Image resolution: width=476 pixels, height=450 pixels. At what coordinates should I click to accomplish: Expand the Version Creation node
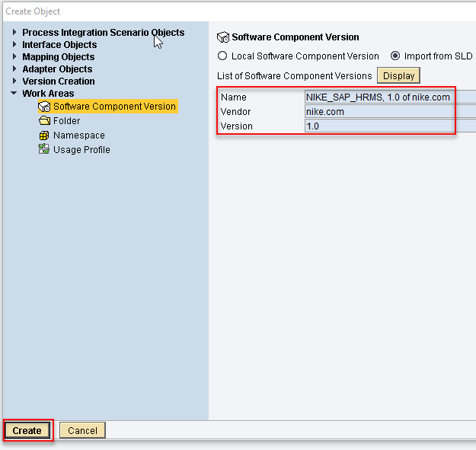click(14, 81)
